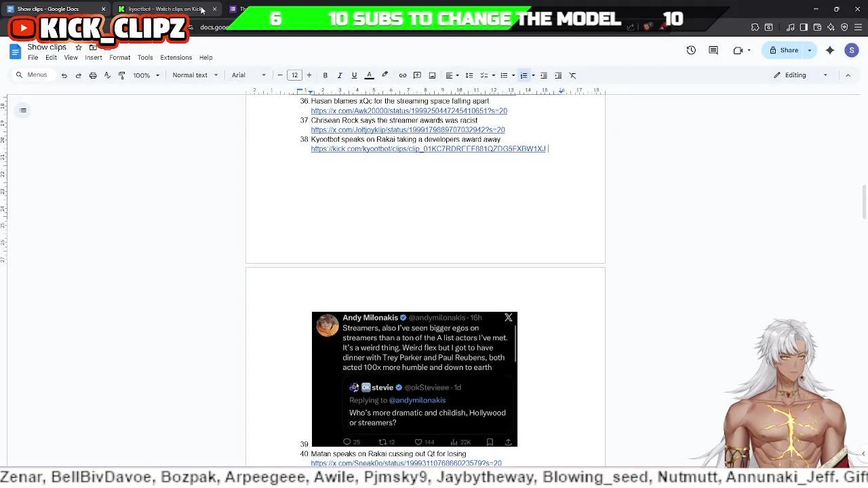Open the Google account avatar
The width and height of the screenshot is (868, 488).
pyautogui.click(x=852, y=50)
